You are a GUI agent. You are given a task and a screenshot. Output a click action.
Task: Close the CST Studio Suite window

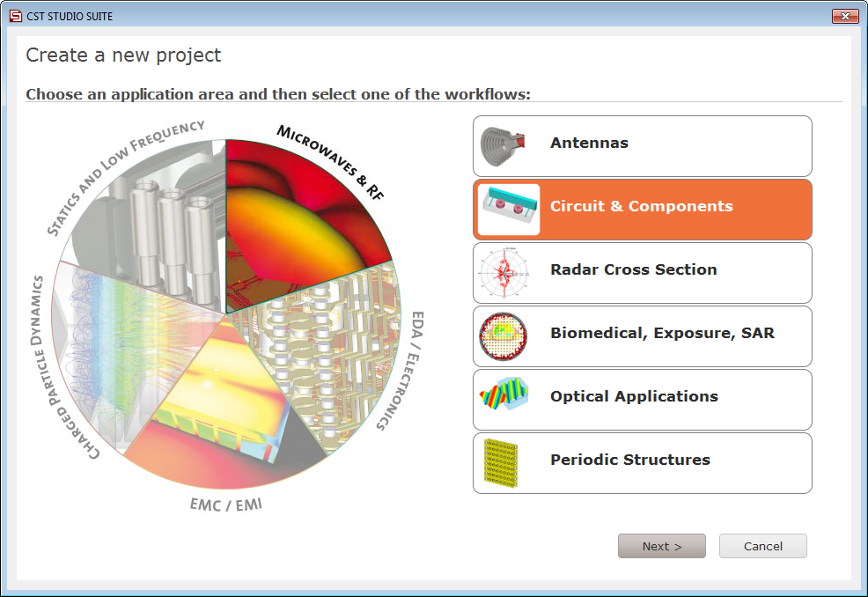845,16
